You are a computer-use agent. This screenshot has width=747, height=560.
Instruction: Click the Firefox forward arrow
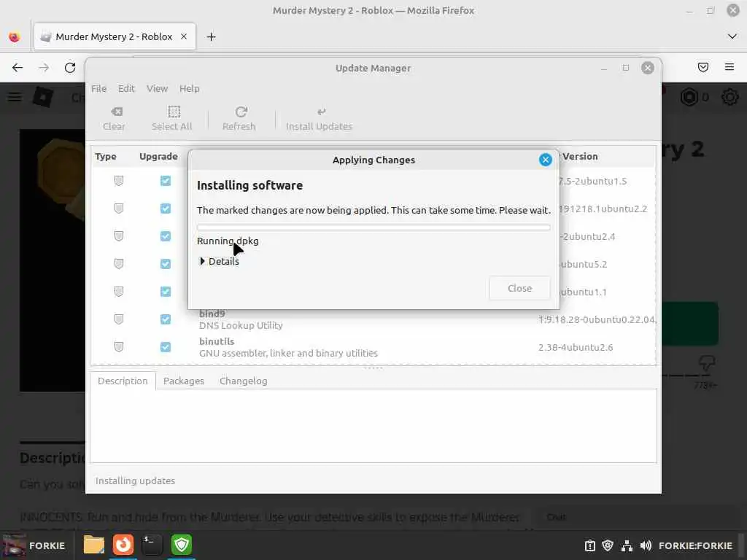pyautogui.click(x=44, y=68)
